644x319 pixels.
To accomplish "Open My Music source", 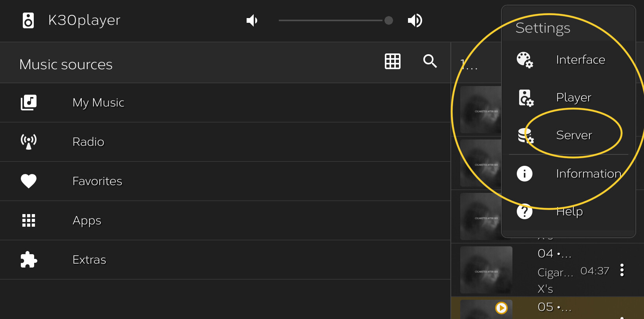I will (x=225, y=103).
